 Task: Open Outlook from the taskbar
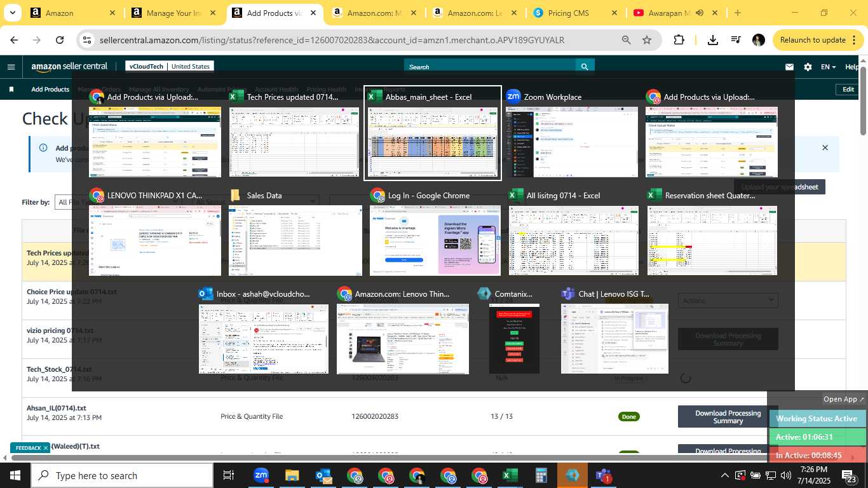[323, 475]
